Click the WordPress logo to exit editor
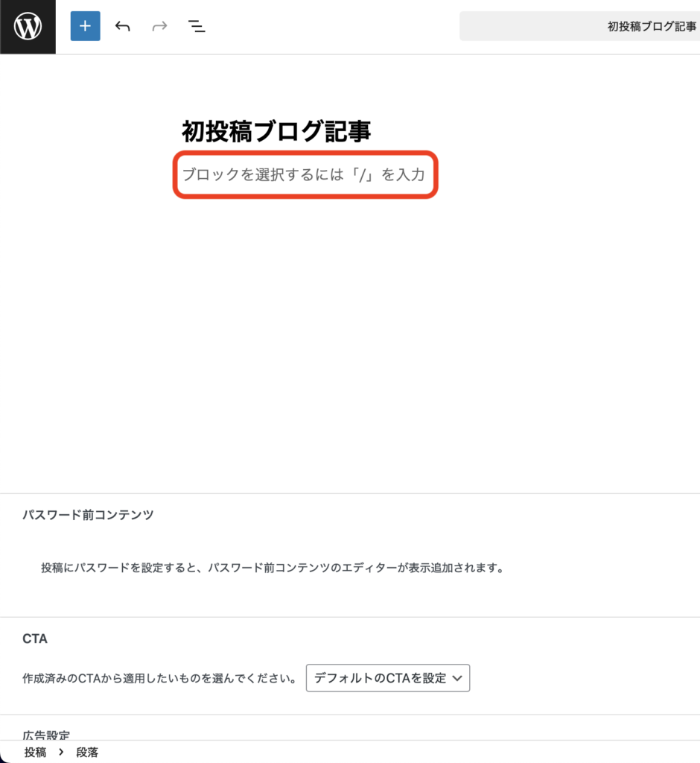Image resolution: width=700 pixels, height=763 pixels. pos(28,27)
